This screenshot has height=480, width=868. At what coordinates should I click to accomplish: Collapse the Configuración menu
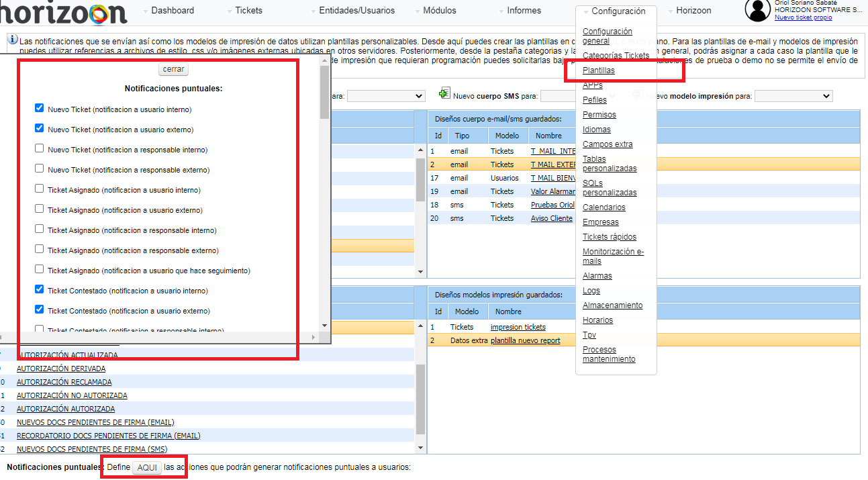618,11
